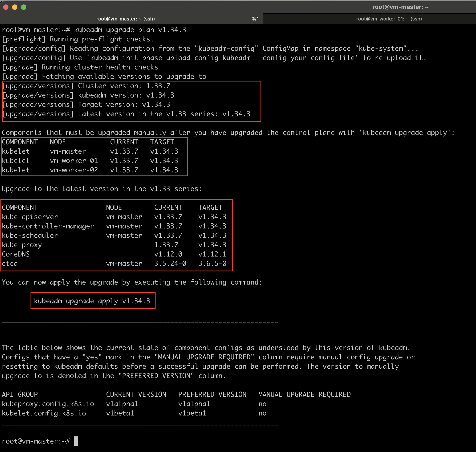Click the 'kubeadm upgrade plan v1.34.3' command line
The image size is (476, 452).
pyautogui.click(x=130, y=30)
